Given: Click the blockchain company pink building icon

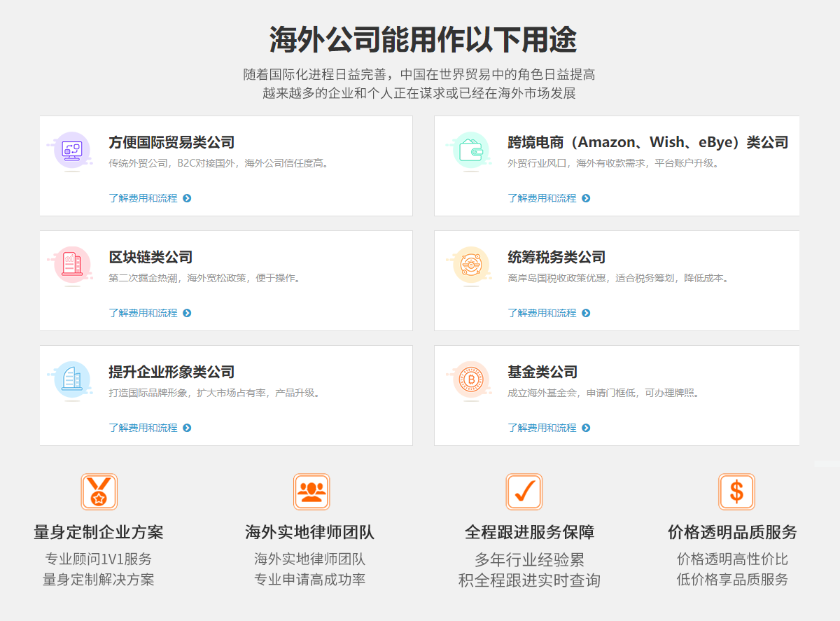Looking at the screenshot, I should [72, 265].
